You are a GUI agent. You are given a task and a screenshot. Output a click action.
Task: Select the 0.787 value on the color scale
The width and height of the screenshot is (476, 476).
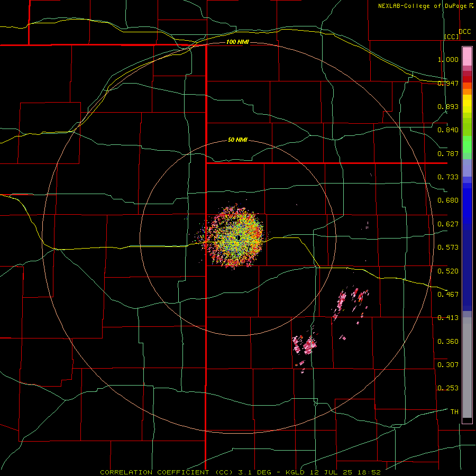[448, 153]
